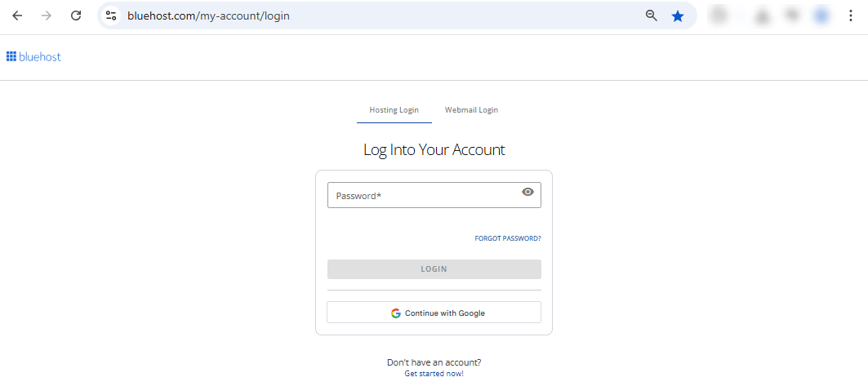Click the zoom magnifier icon in address bar
Screen dimensions: 868x386
point(652,16)
